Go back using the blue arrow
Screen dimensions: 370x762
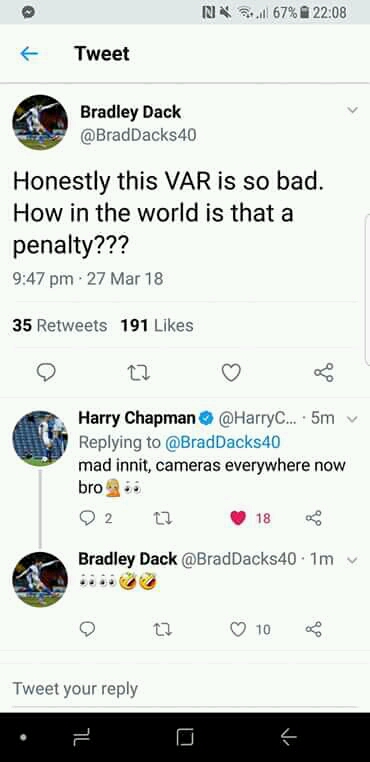click(29, 54)
